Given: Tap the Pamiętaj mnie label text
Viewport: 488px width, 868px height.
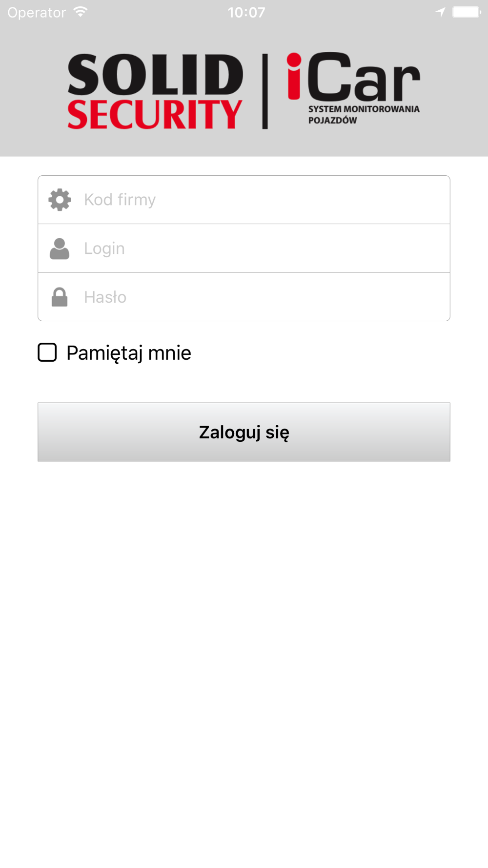Looking at the screenshot, I should [x=129, y=353].
